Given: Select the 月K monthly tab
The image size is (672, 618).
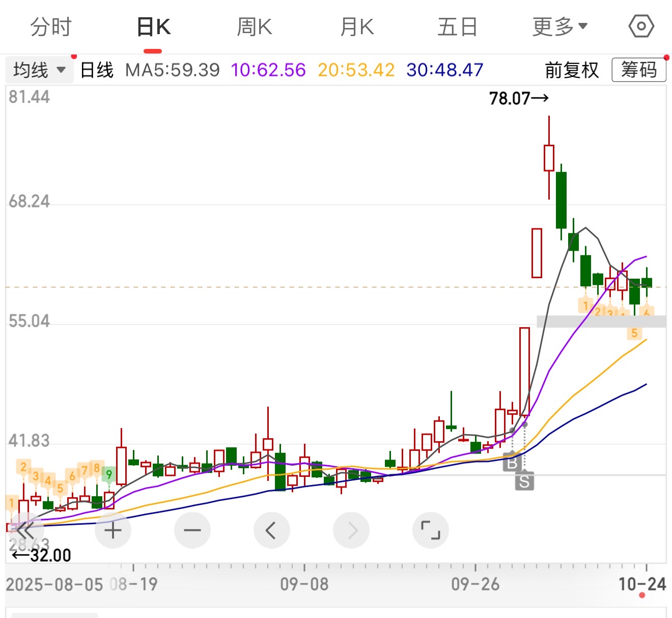Looking at the screenshot, I should 357,27.
